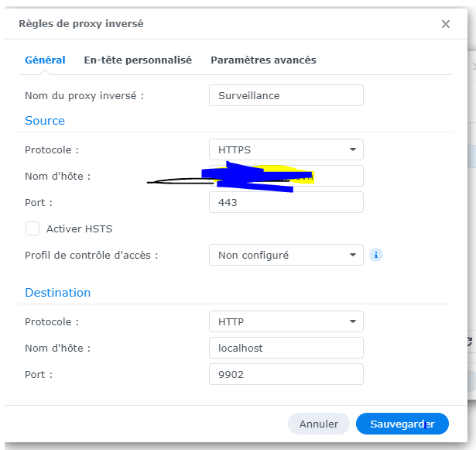
Task: Click the Nom du proxy inversé label
Action: pyautogui.click(x=84, y=95)
